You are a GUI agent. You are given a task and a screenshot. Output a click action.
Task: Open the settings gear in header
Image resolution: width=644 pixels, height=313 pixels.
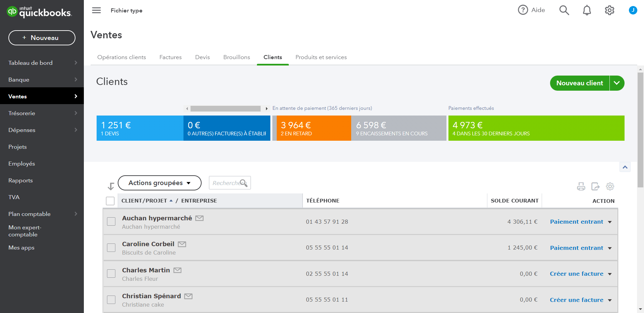click(x=609, y=10)
